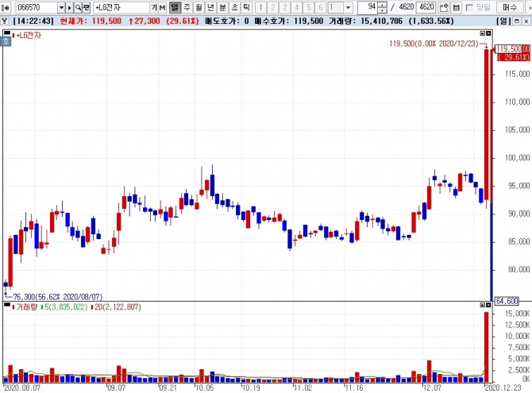This screenshot has width=532, height=393.
Task: Click the disabled interval button 4
Action: [296, 7]
